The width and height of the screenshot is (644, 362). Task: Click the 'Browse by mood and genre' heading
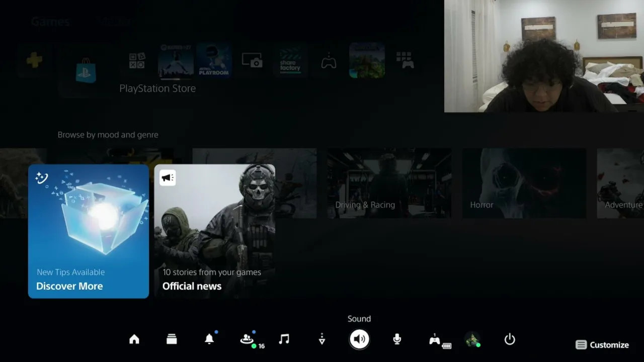[x=108, y=135]
